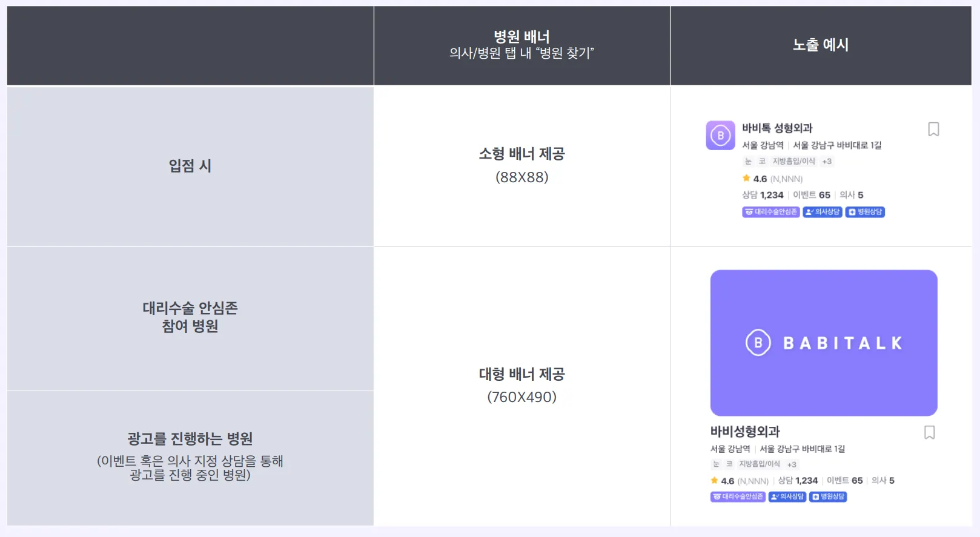
Task: Click the 이벤트 65 count in small listing
Action: [812, 195]
